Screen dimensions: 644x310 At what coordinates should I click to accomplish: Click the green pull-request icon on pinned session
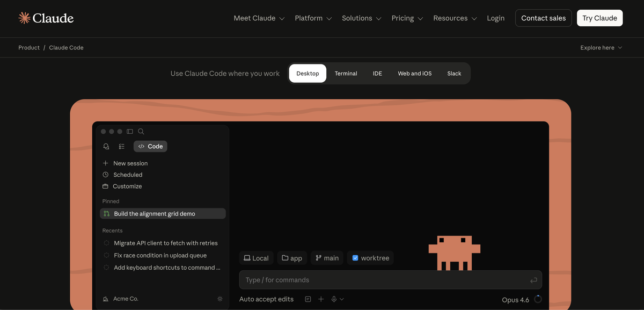(x=106, y=213)
